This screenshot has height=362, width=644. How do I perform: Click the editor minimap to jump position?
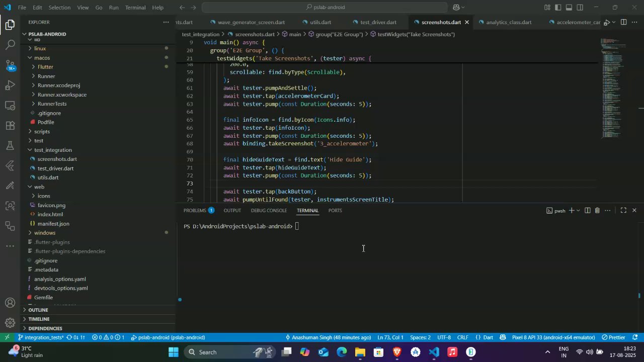(x=614, y=90)
